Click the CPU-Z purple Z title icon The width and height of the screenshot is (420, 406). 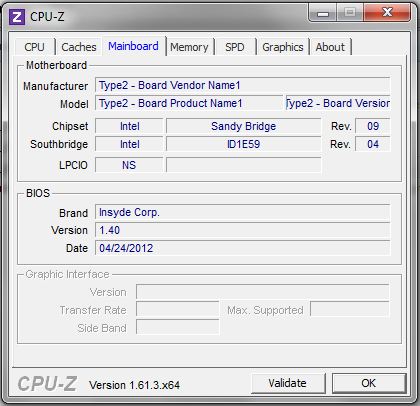17,17
